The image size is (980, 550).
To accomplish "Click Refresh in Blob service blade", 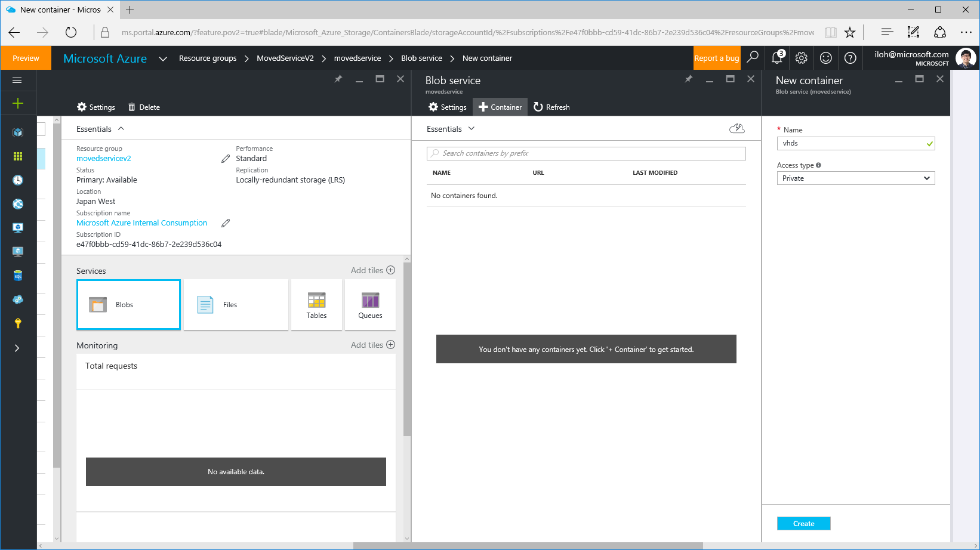I will pyautogui.click(x=551, y=107).
